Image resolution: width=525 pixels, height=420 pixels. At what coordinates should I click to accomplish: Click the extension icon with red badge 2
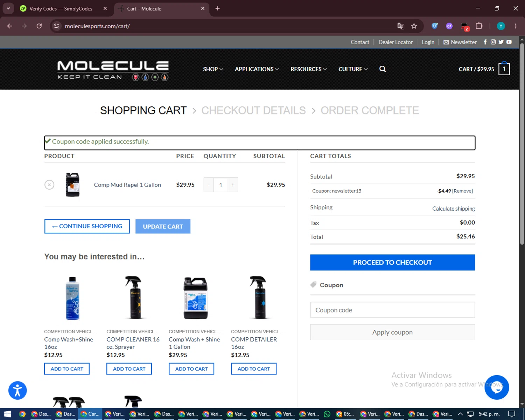[x=464, y=27]
